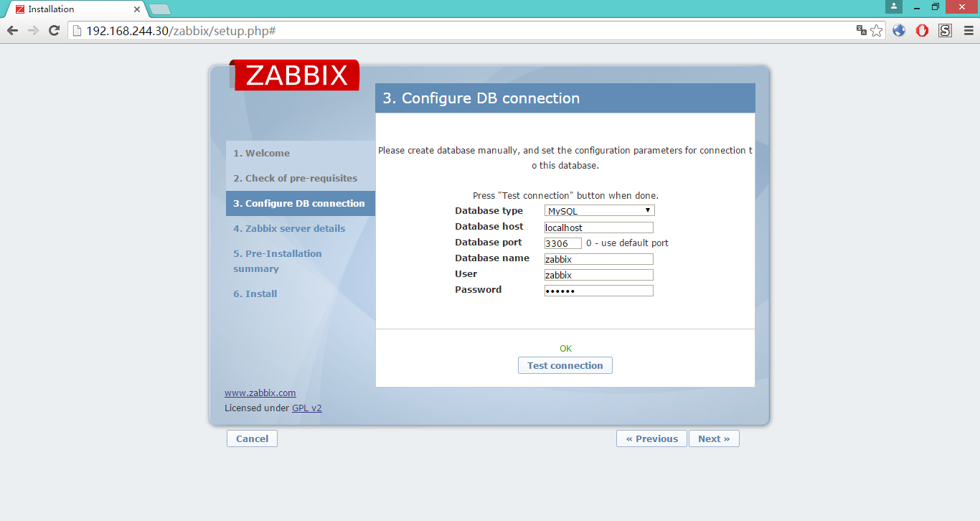Select step 6. Install
The image size is (980, 521).
tap(255, 294)
